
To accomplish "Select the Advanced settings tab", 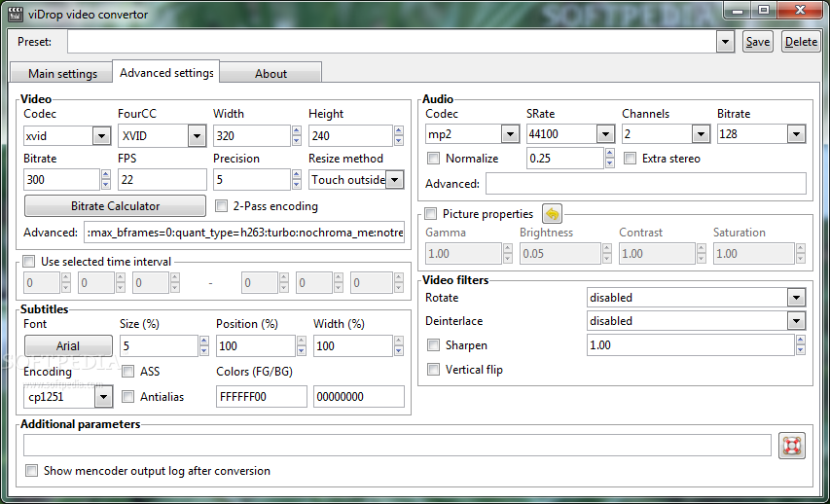I will pos(166,73).
